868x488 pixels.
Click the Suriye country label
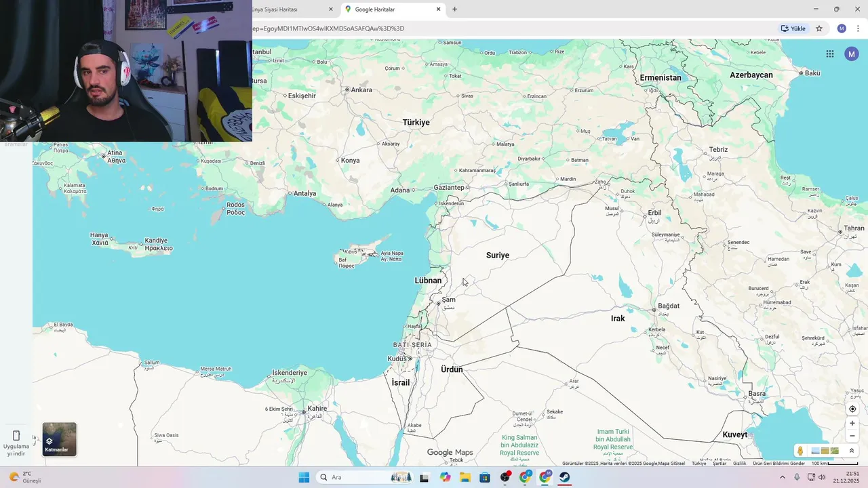(x=498, y=256)
